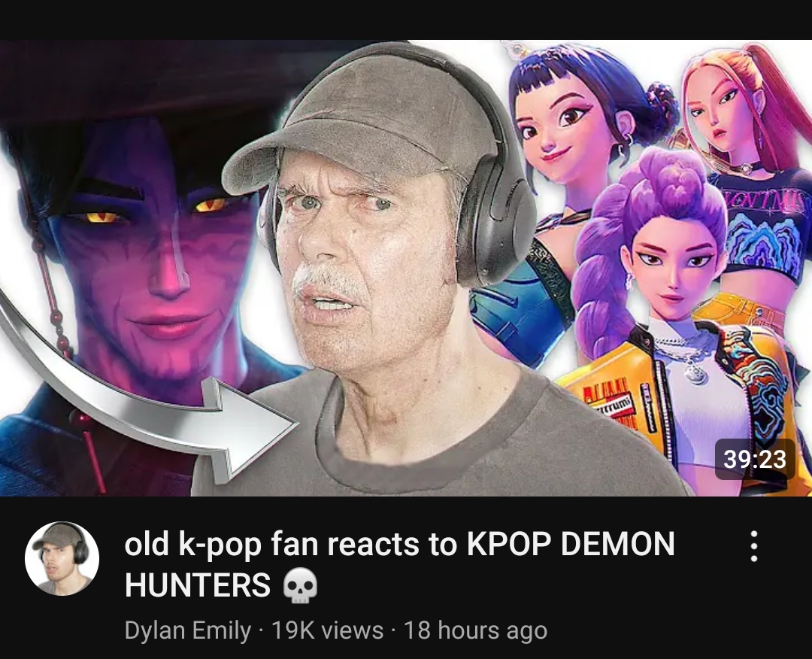Open the three-dot video options menu
The height and width of the screenshot is (659, 812).
point(754,545)
